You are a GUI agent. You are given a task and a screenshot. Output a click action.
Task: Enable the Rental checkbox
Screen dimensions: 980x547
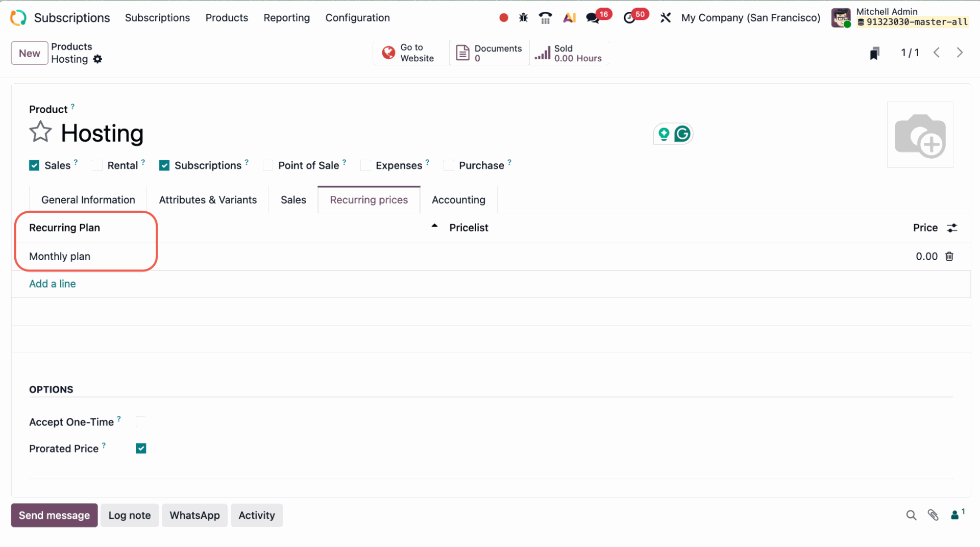click(x=97, y=165)
